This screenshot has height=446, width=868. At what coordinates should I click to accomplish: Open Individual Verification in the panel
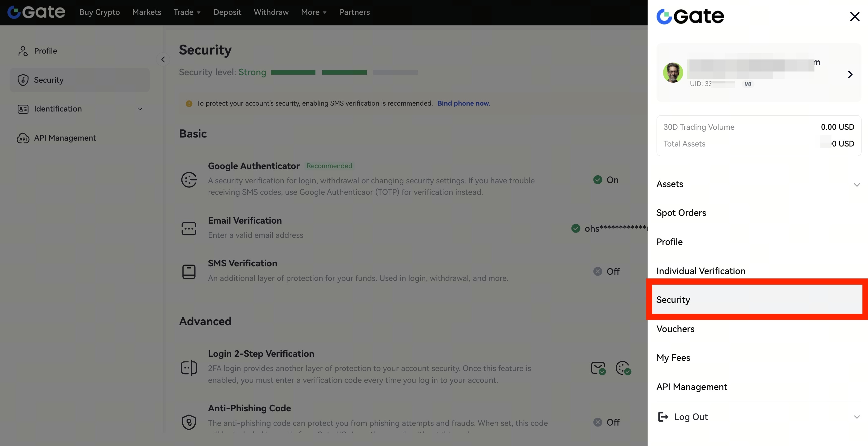[x=701, y=271]
